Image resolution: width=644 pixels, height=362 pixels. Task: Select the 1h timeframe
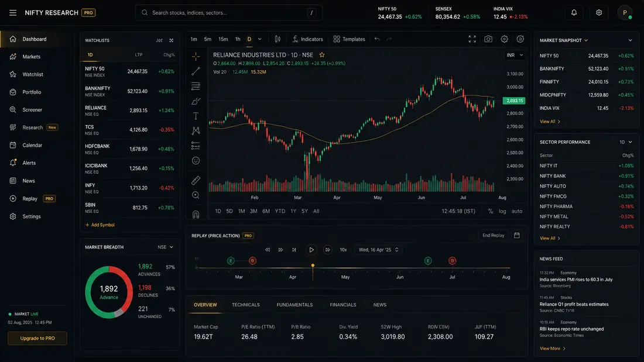point(238,39)
